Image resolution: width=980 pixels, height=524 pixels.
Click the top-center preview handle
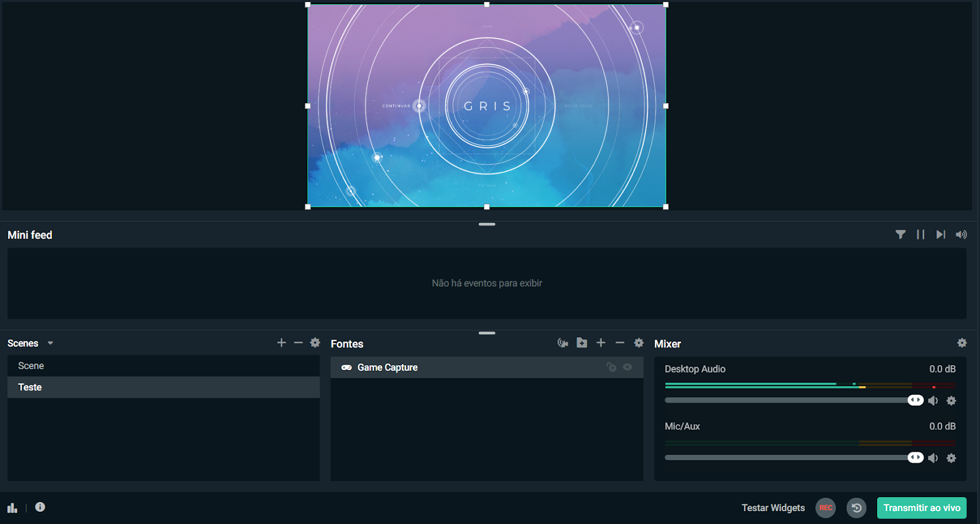point(487,5)
